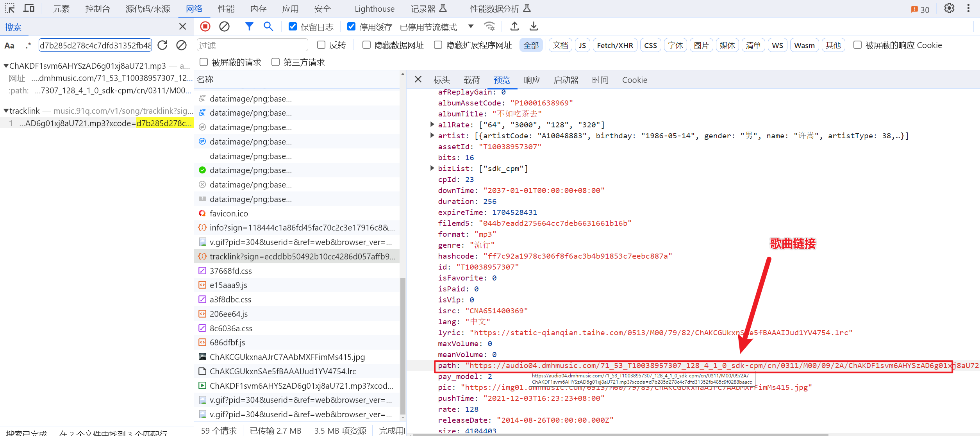Screen dimensions: 980x436
Task: Click the 过滤 filter input field
Action: point(252,45)
